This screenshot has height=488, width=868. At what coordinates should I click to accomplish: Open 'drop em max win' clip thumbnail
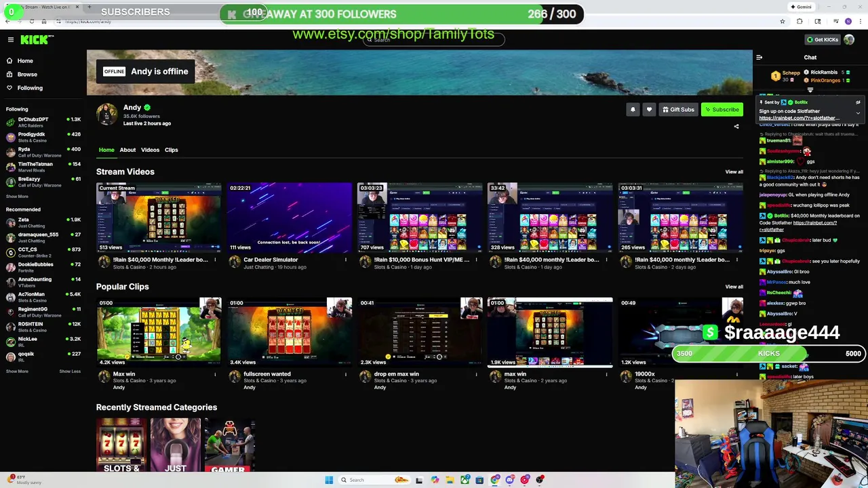click(419, 332)
